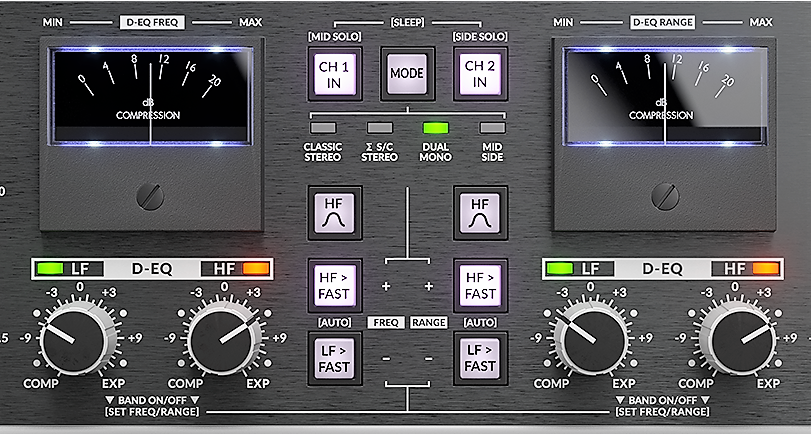Click the FREQ minus sign
The image size is (811, 434).
point(386,358)
